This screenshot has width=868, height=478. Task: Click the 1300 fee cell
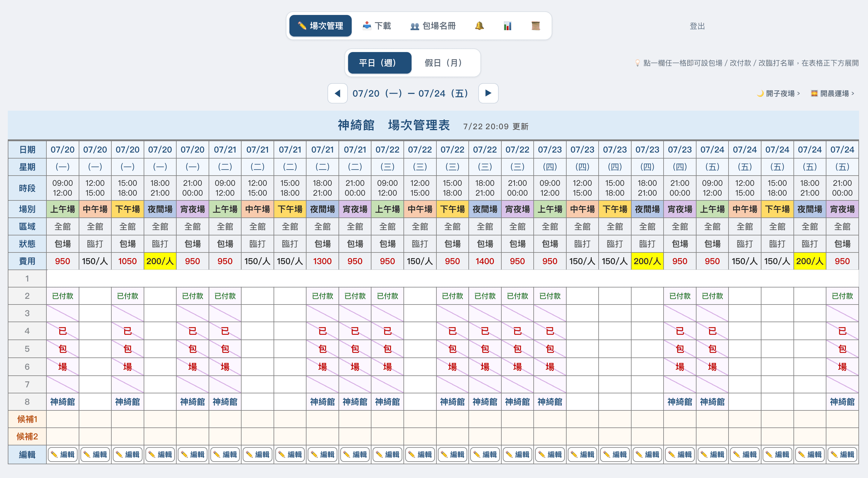click(x=322, y=261)
